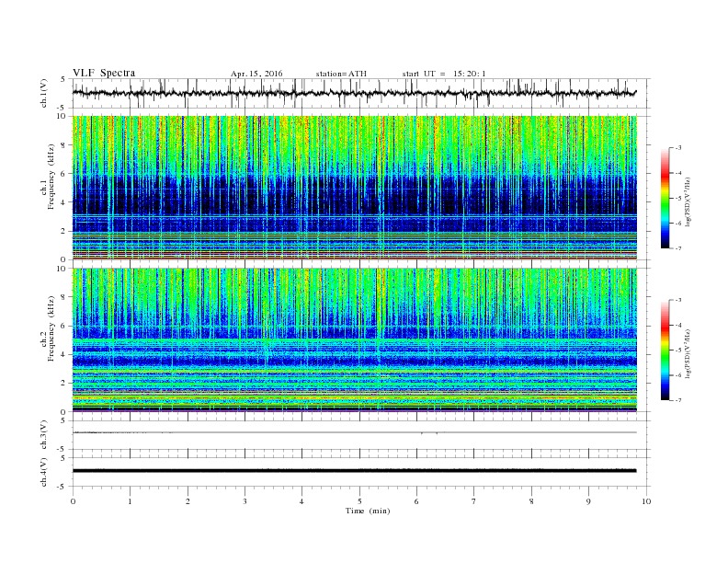Click the "7" tick on the time axis

(474, 501)
